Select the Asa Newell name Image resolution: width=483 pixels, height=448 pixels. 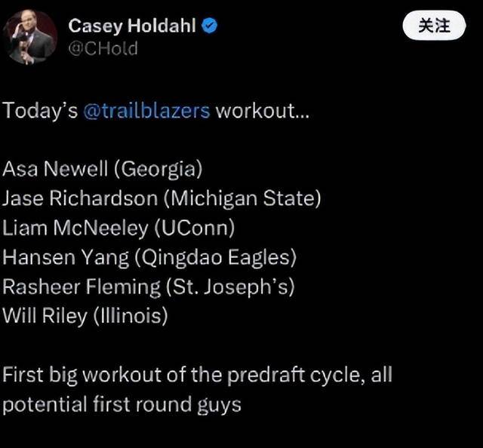click(55, 169)
